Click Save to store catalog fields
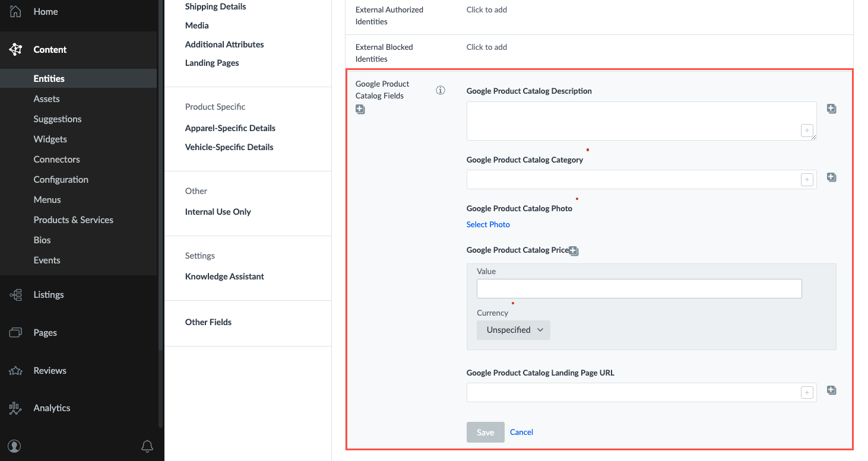The width and height of the screenshot is (868, 461). coord(485,432)
